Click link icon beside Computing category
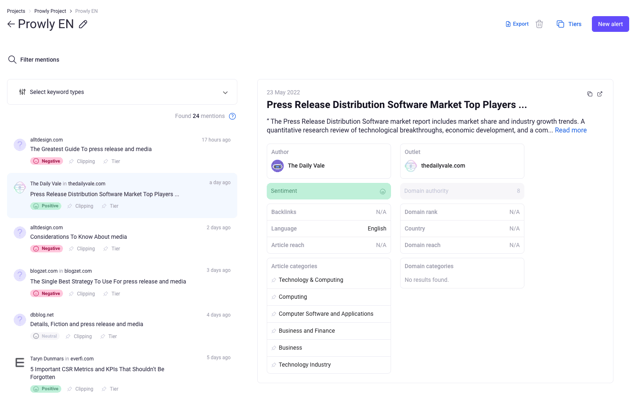The width and height of the screenshot is (630, 396). (x=274, y=297)
